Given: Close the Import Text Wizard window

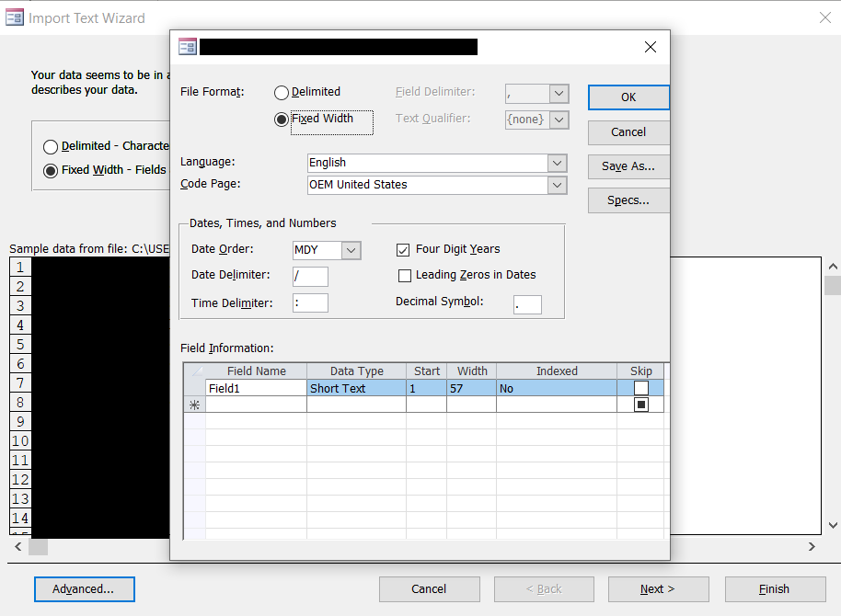Looking at the screenshot, I should [825, 17].
